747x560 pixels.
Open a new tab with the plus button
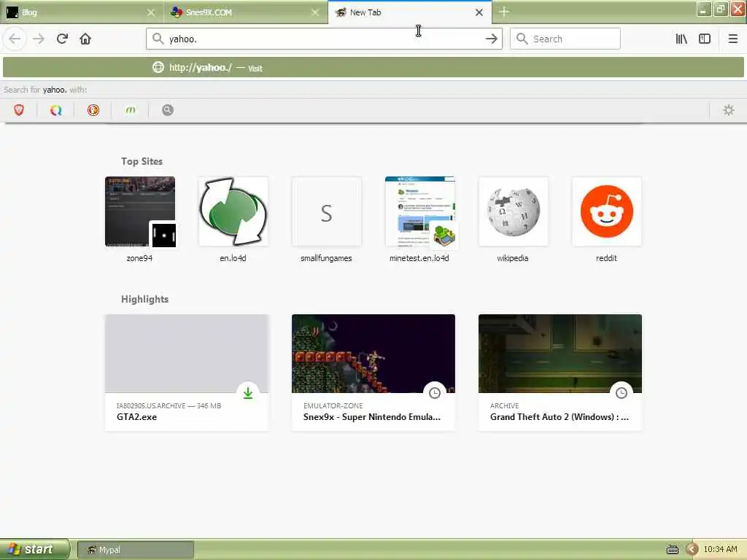[x=504, y=12]
